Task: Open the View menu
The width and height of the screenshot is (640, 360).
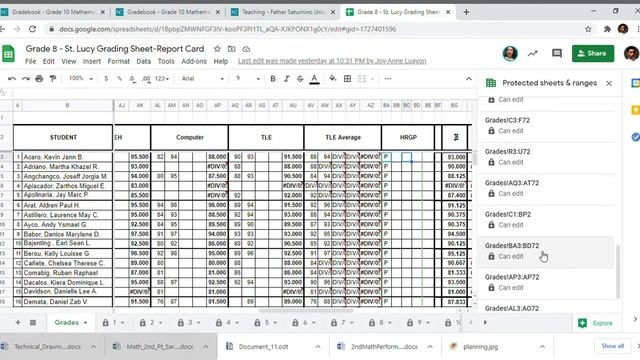Action: pyautogui.click(x=69, y=61)
